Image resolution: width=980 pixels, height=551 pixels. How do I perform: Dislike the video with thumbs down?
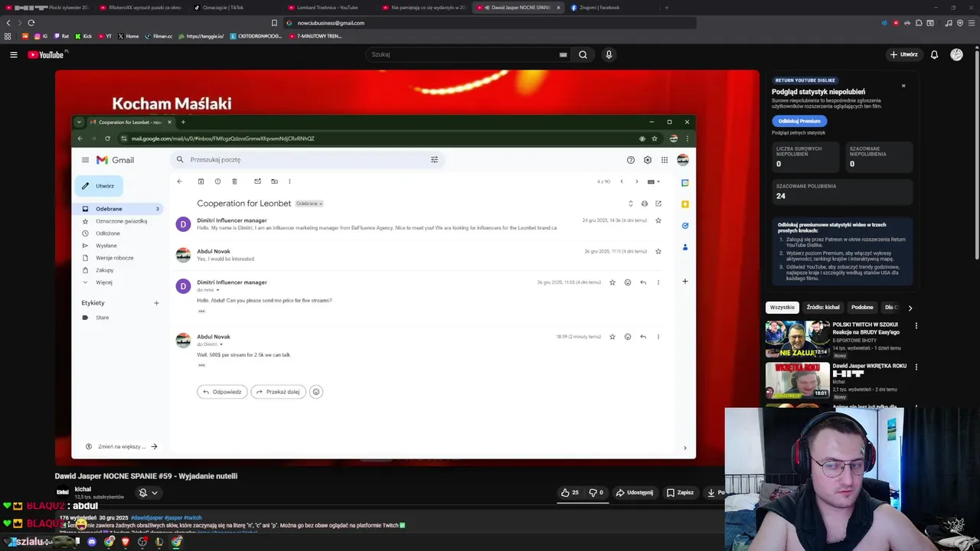[x=596, y=493]
